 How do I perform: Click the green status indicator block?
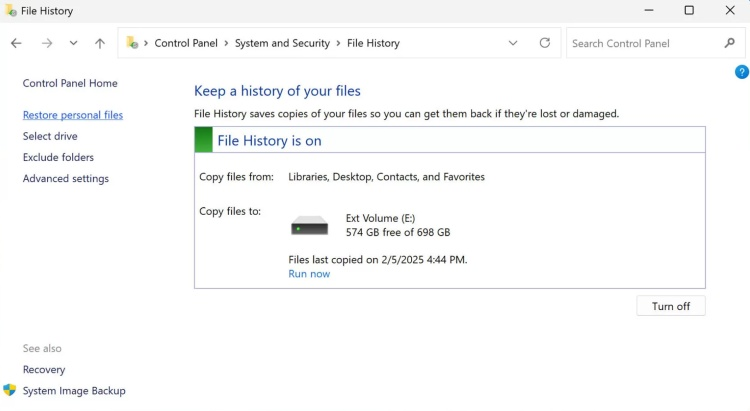click(203, 140)
